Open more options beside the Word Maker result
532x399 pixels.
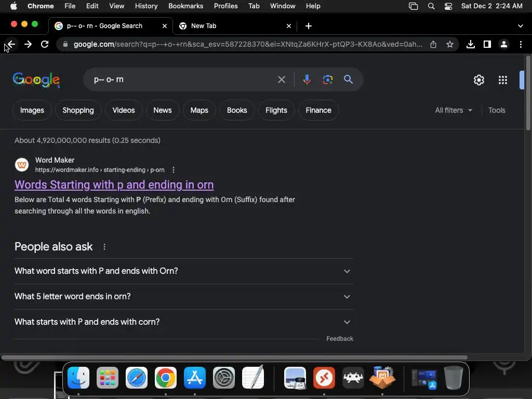coord(174,170)
